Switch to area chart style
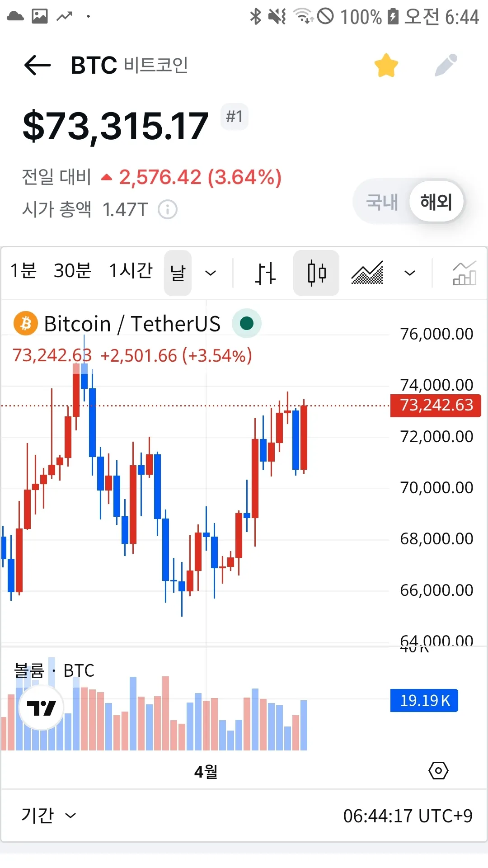 [367, 273]
